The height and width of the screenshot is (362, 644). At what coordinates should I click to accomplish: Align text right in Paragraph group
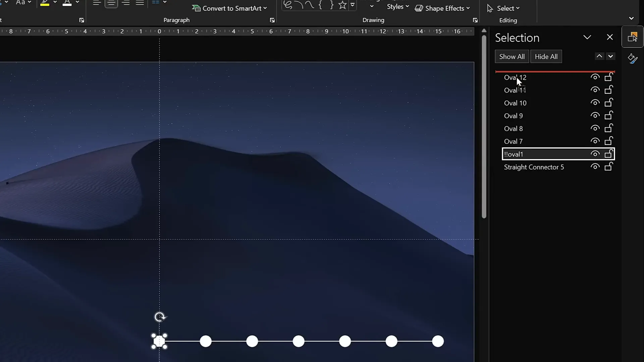tap(126, 3)
